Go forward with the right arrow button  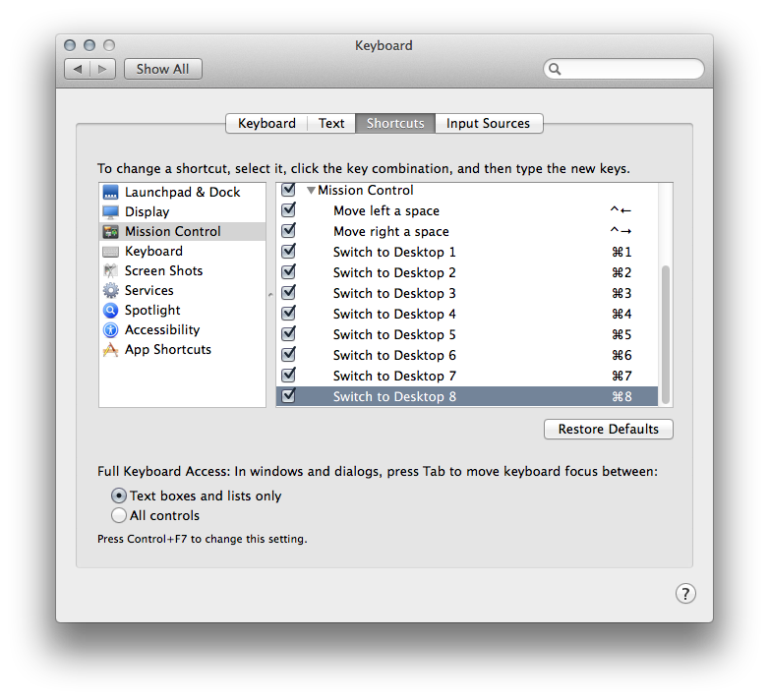[x=102, y=69]
